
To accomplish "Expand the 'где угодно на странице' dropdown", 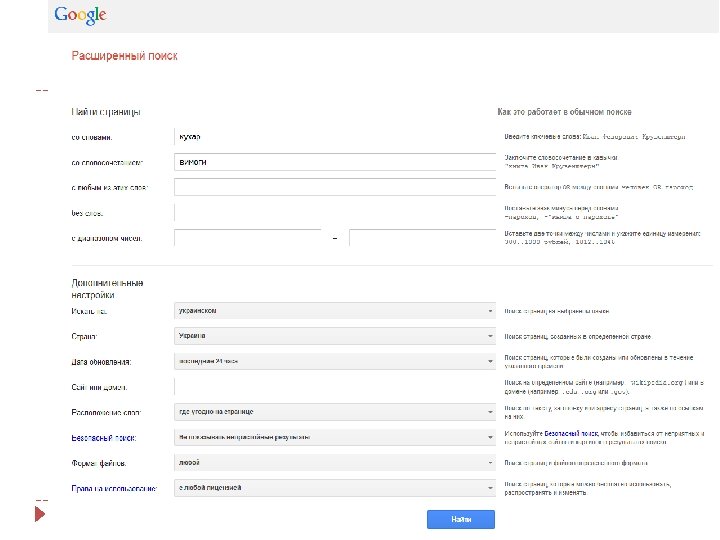I will [x=335, y=412].
